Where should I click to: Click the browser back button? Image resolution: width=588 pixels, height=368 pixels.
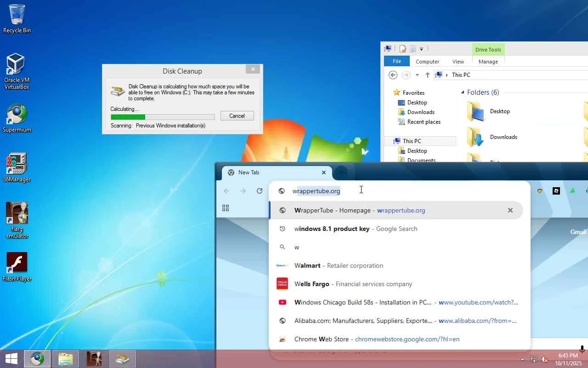point(226,191)
